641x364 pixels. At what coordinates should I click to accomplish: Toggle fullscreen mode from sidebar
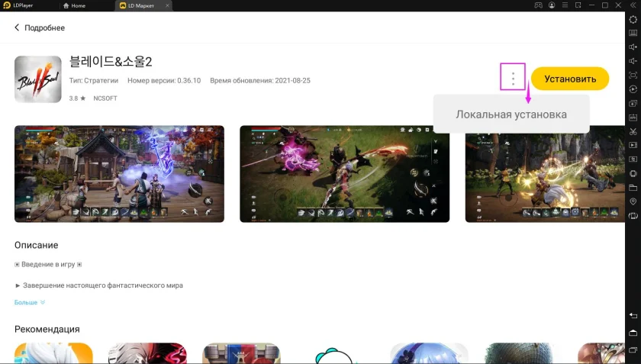633,76
